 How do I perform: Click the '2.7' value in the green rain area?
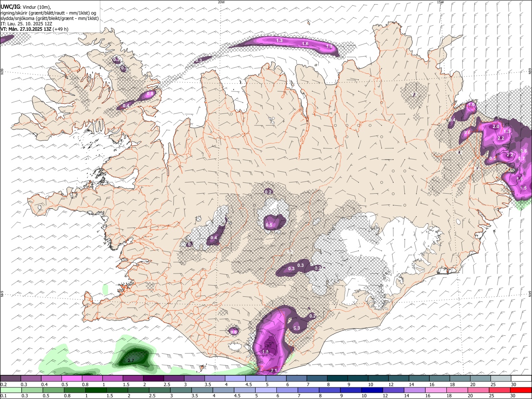click(x=131, y=360)
